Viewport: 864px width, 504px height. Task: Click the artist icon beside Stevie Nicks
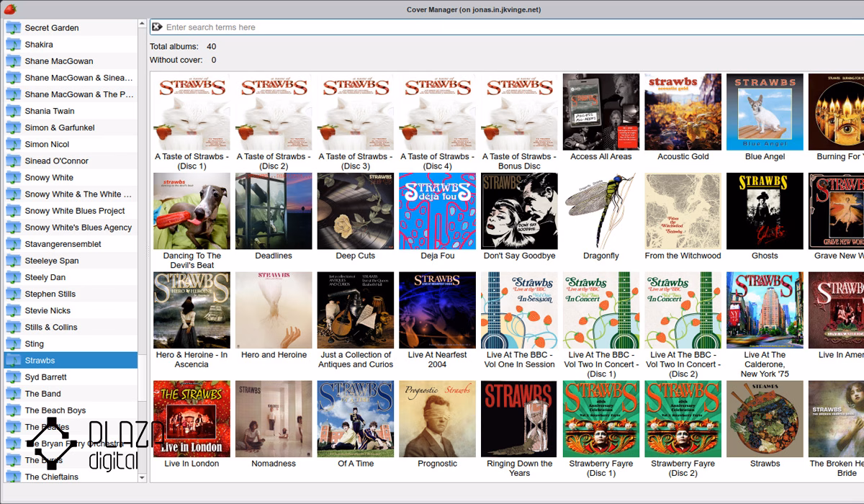click(13, 310)
